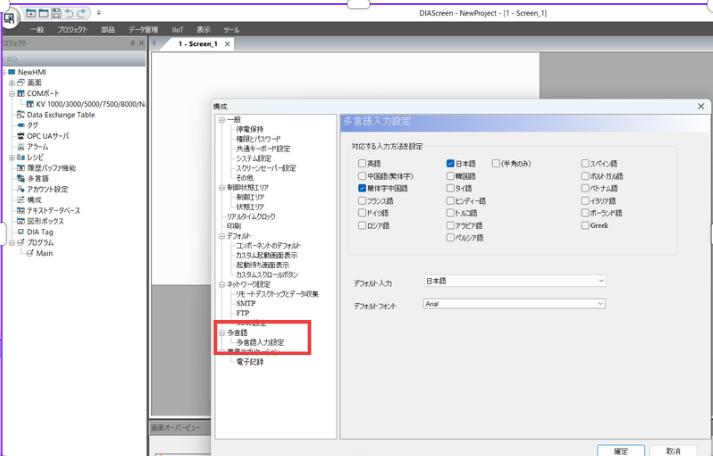Viewport: 713px width, 456px height.
Task: Select アカウント設定 in the project tree
Action: (47, 188)
